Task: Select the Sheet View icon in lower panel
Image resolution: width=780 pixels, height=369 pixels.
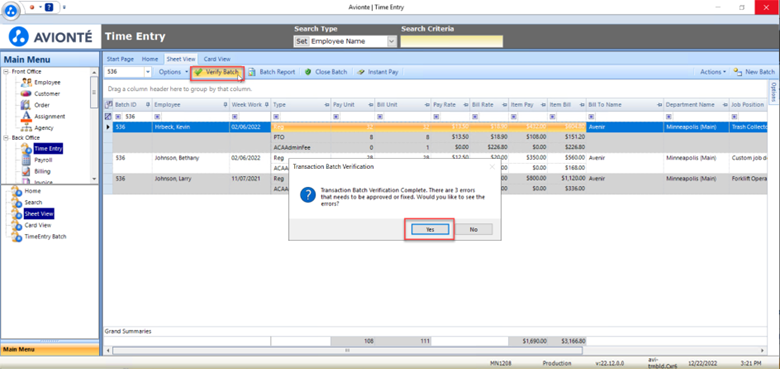Action: [x=16, y=214]
